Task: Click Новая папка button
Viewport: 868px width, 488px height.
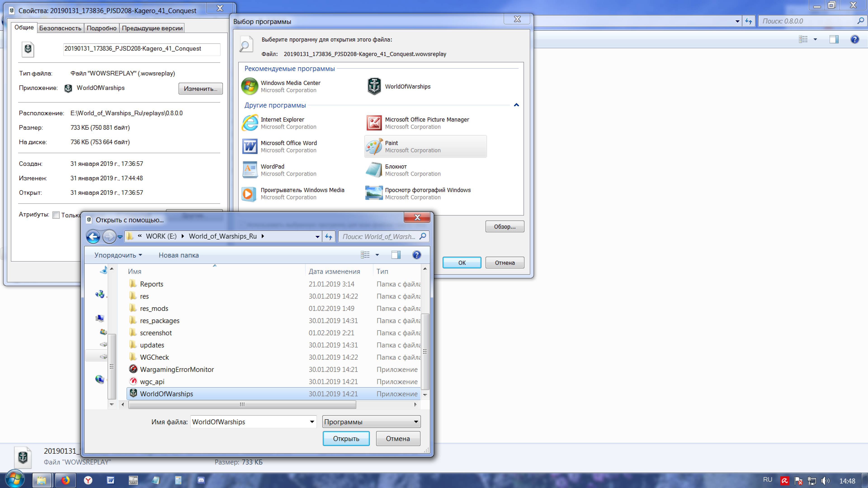Action: pyautogui.click(x=179, y=255)
